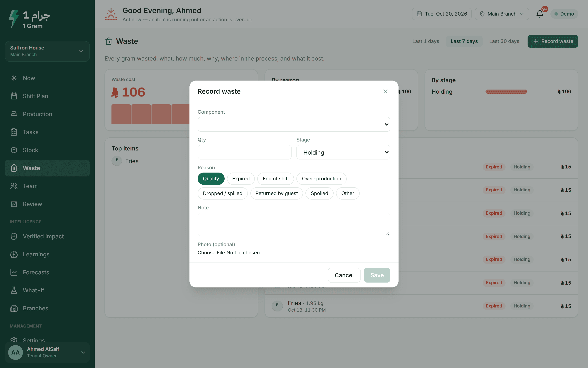Click the Record waste header button
Viewport: 588px width, 368px height.
click(x=552, y=41)
